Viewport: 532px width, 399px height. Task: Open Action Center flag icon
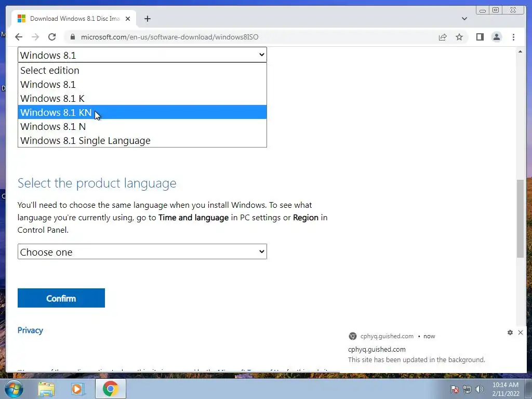[x=455, y=389]
